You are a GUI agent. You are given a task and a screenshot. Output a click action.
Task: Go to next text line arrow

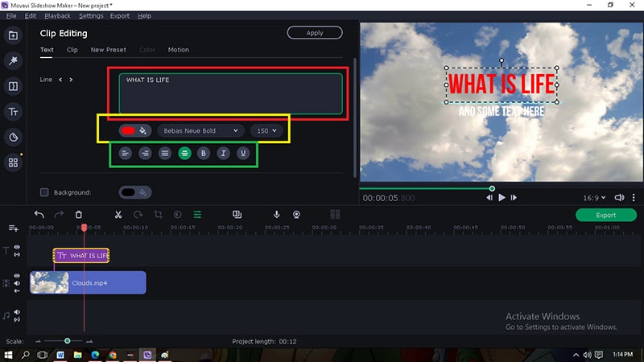pos(71,80)
